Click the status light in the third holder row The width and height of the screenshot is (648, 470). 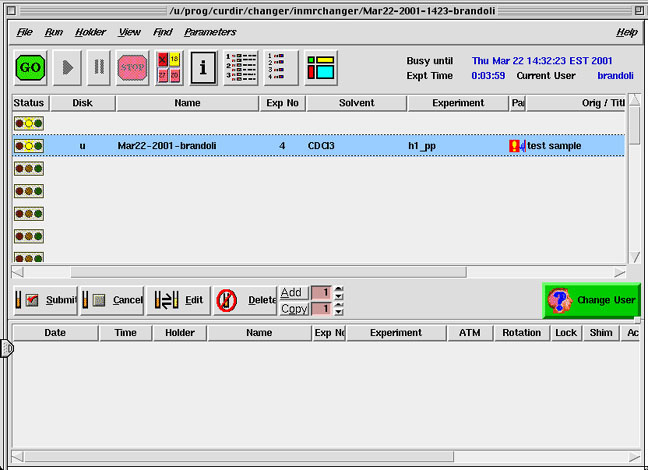(x=28, y=168)
